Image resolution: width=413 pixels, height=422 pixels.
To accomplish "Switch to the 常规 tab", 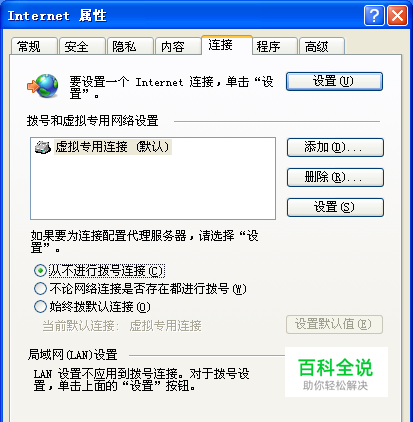I will (34, 46).
